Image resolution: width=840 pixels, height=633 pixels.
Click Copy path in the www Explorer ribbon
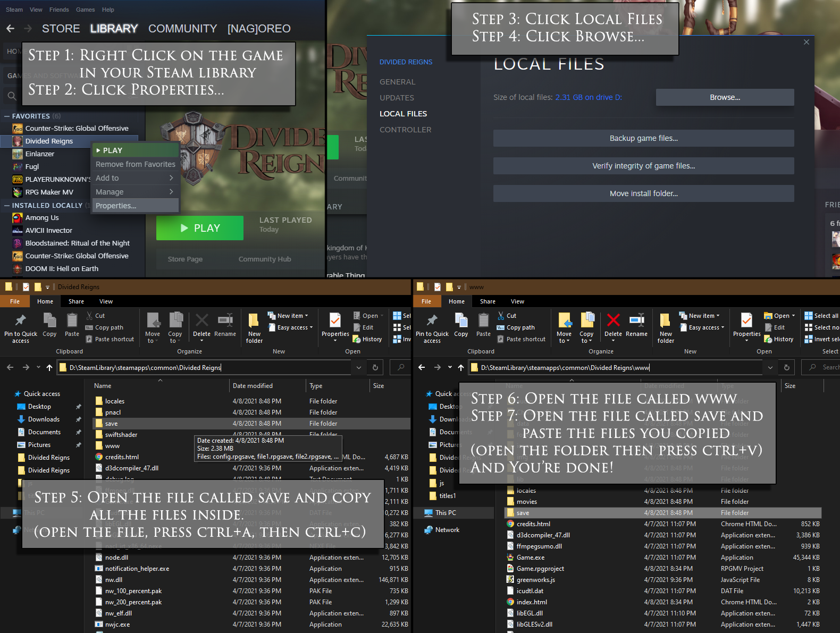[x=516, y=327]
